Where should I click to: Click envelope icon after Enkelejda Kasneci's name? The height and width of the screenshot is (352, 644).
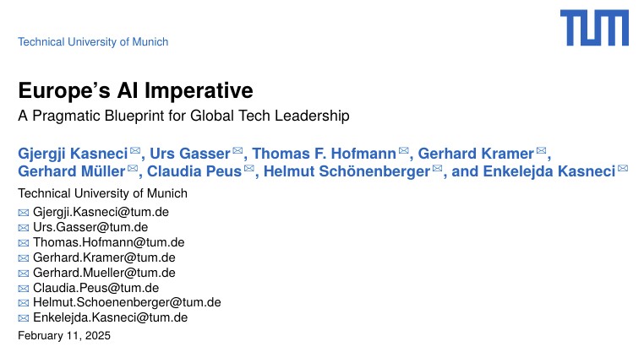(623, 168)
